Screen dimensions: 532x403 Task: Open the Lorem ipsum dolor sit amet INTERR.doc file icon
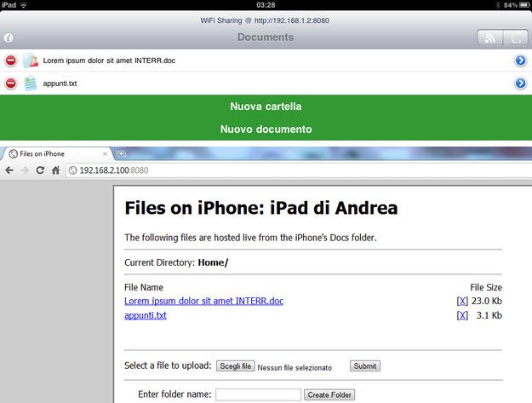(31, 60)
